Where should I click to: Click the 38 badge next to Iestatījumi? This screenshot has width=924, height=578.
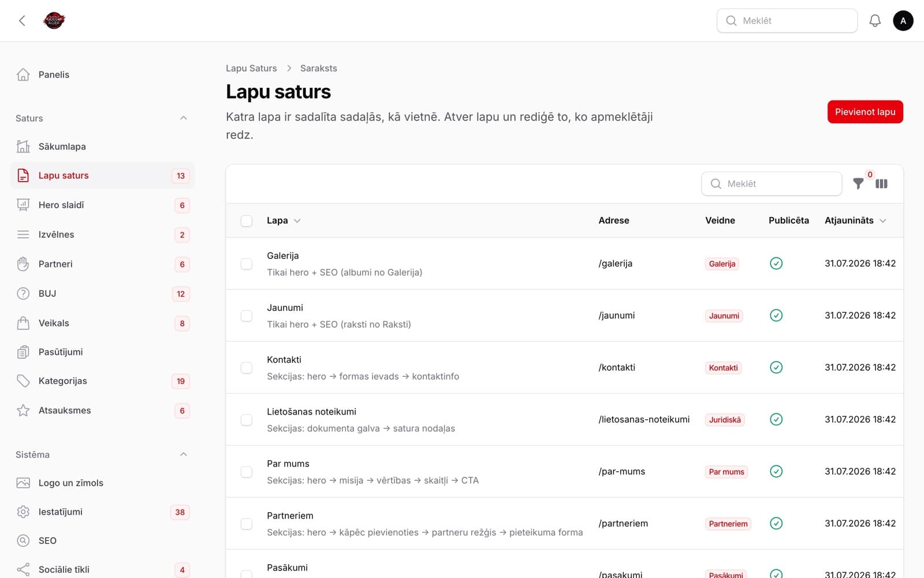click(x=180, y=512)
